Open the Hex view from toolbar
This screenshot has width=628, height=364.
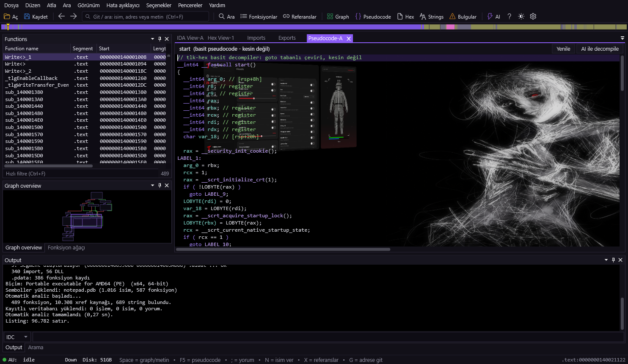coord(405,16)
